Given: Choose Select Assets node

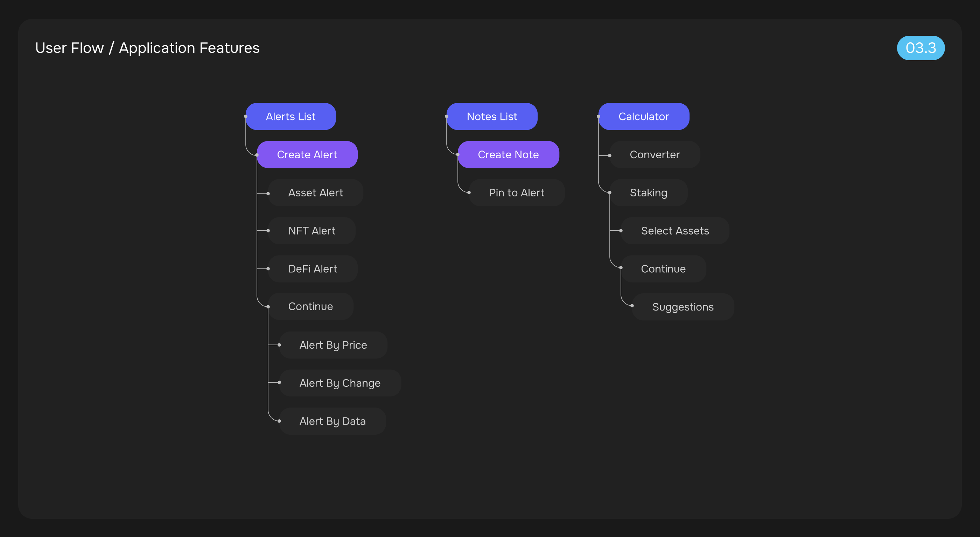Looking at the screenshot, I should tap(674, 231).
